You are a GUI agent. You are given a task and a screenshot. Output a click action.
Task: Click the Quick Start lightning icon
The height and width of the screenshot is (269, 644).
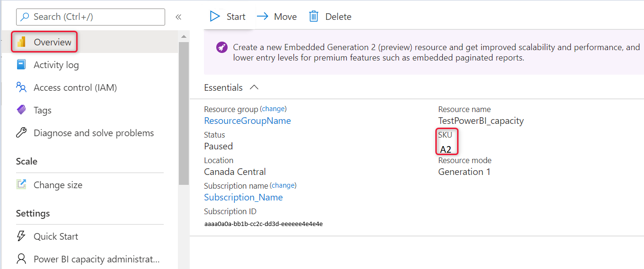pyautogui.click(x=21, y=236)
